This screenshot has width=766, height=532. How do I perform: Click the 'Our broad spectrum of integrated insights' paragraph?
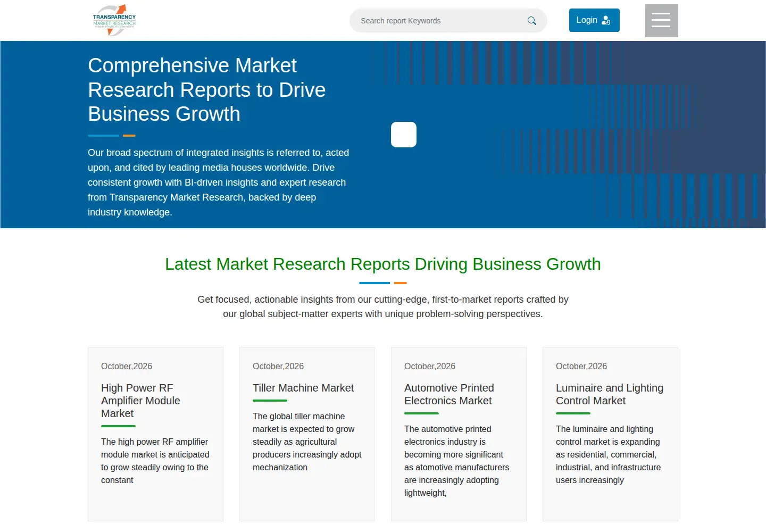pyautogui.click(x=219, y=182)
